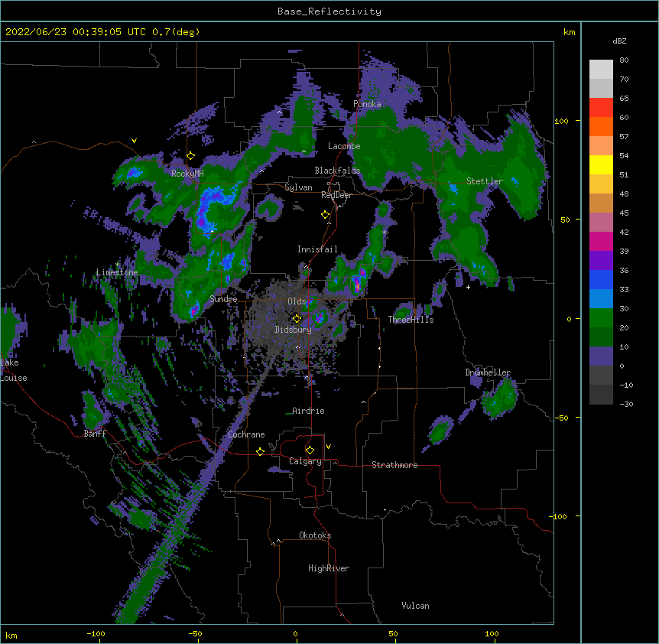Pick the magenta swatch in dBZ legend
Image resolution: width=659 pixels, height=644 pixels.
[601, 241]
